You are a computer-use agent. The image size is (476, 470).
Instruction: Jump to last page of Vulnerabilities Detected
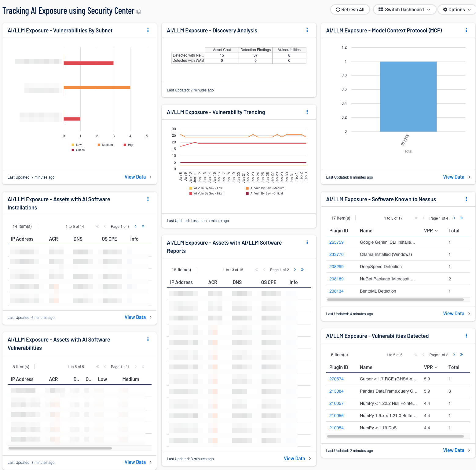coord(461,355)
